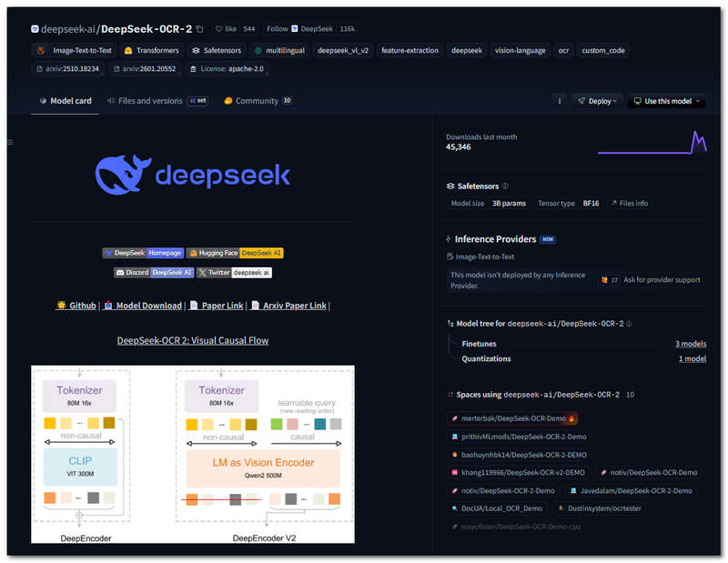Follow the DeepSeek organization
The width and height of the screenshot is (728, 563).
(276, 28)
